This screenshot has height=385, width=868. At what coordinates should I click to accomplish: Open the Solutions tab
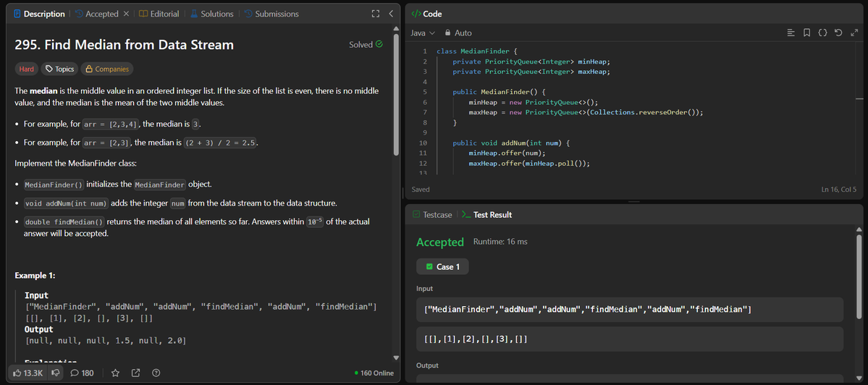pyautogui.click(x=212, y=14)
